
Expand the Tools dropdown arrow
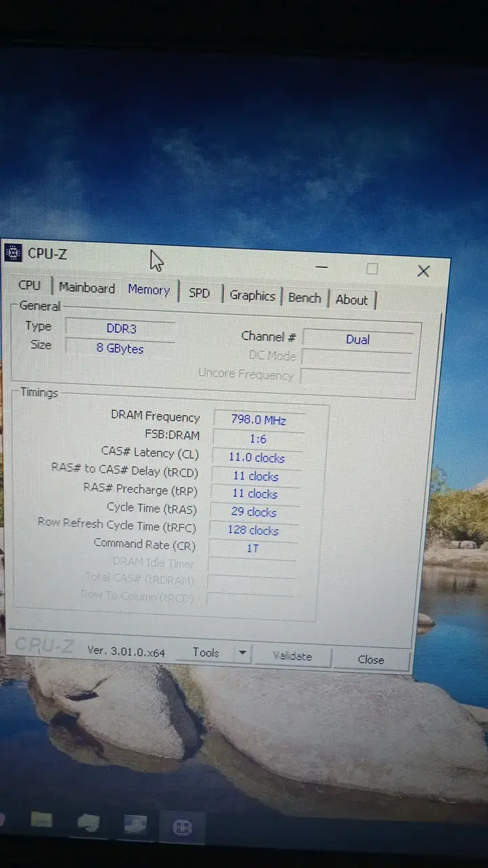pyautogui.click(x=243, y=654)
